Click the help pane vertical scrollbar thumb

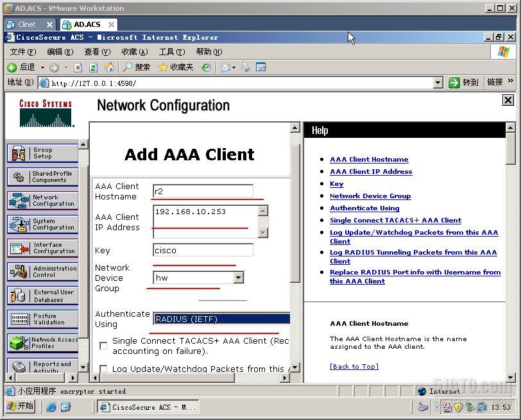point(510,148)
